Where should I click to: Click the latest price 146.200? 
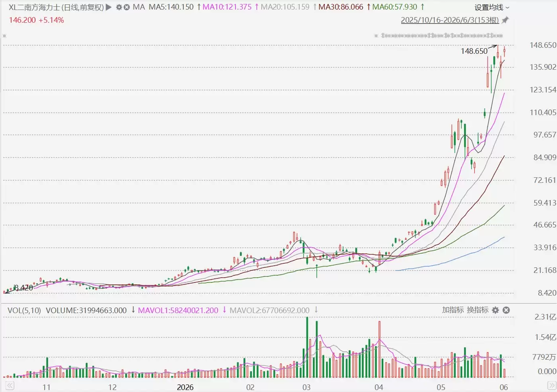coord(22,20)
